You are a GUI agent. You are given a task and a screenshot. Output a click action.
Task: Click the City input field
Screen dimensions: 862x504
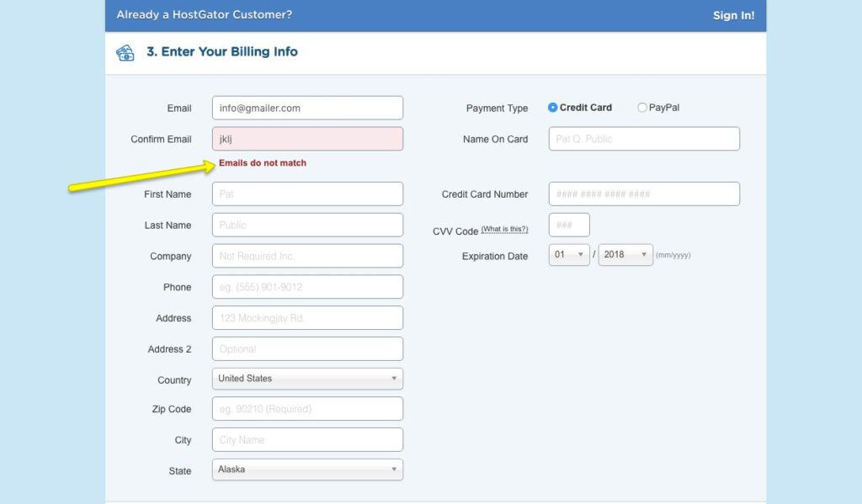307,440
